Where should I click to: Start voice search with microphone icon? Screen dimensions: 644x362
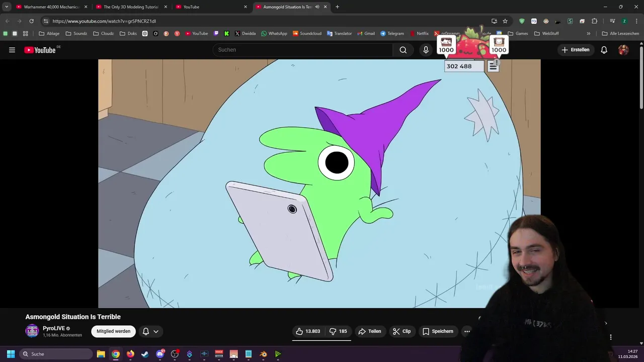(x=426, y=50)
